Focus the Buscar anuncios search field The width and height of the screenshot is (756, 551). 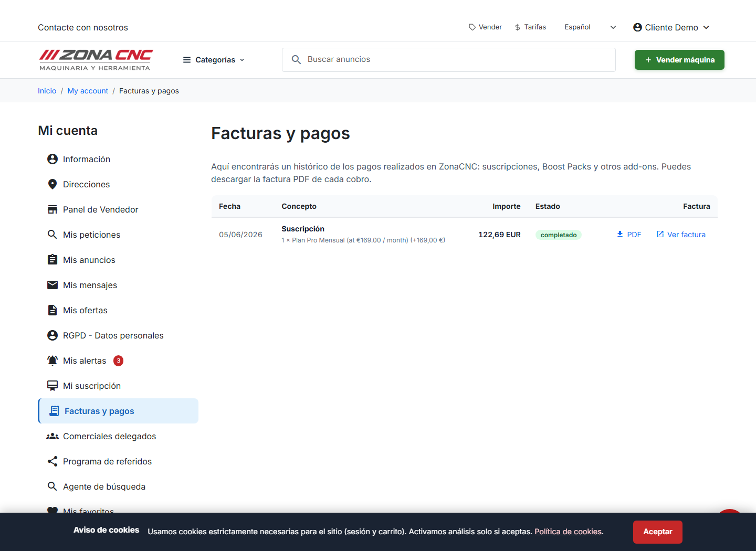[449, 60]
